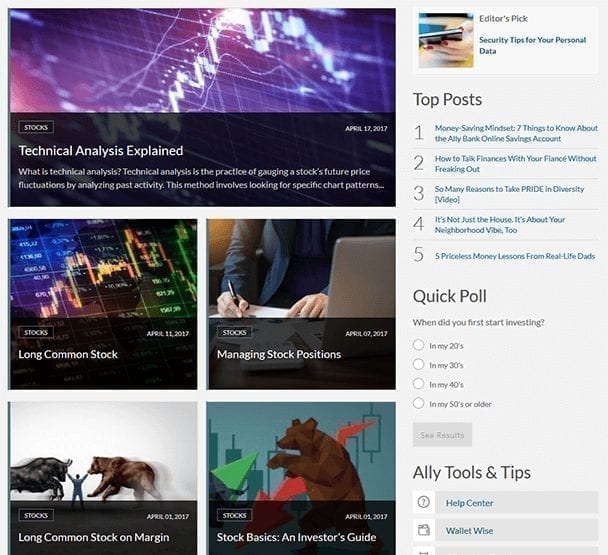The height and width of the screenshot is (555, 608).
Task: Open post about talking finances with fiancé
Action: point(515,164)
